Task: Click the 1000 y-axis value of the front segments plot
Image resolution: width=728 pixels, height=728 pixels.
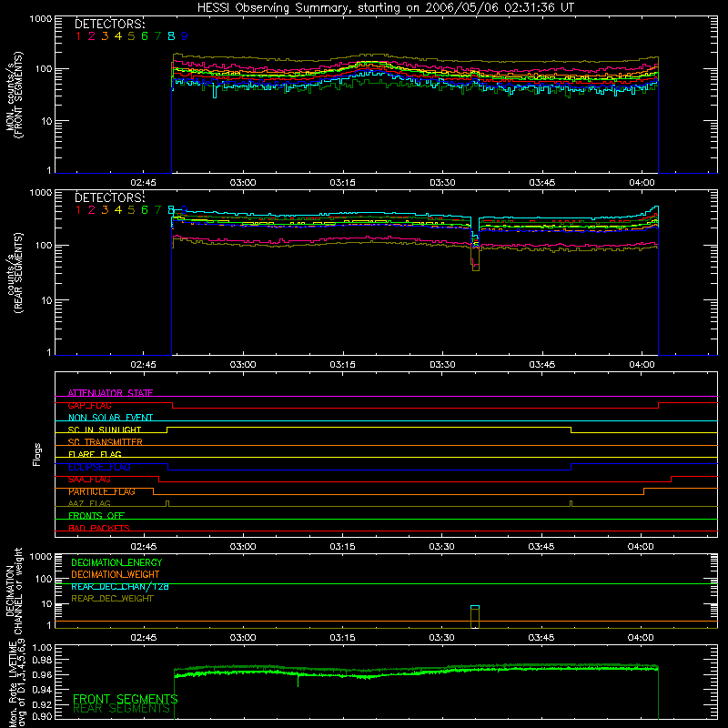Action: pyautogui.click(x=41, y=19)
